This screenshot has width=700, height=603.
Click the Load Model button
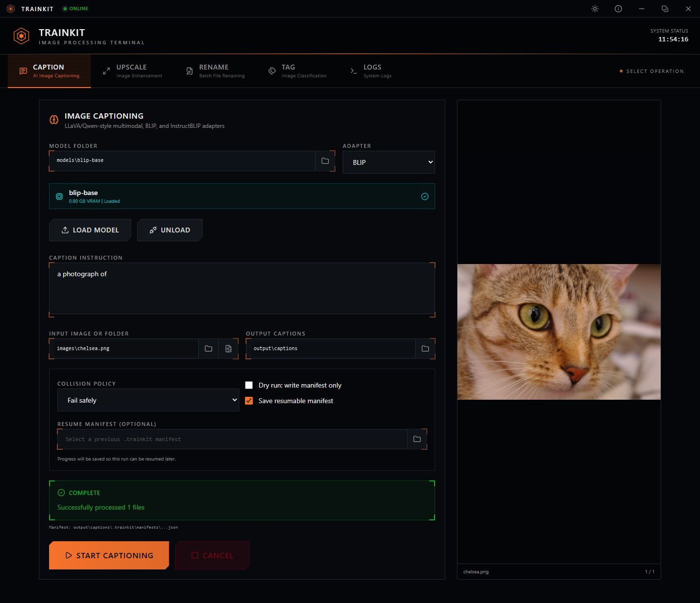(x=90, y=230)
